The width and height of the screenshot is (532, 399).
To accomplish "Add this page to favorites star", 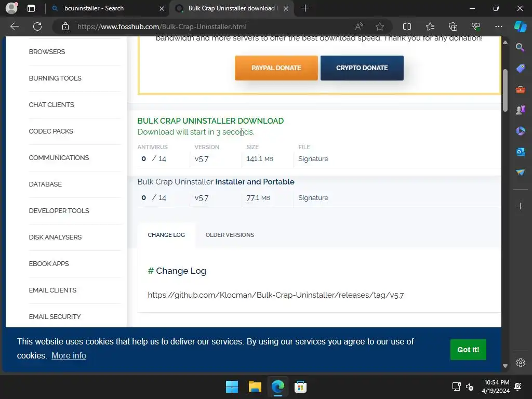I will pyautogui.click(x=380, y=26).
